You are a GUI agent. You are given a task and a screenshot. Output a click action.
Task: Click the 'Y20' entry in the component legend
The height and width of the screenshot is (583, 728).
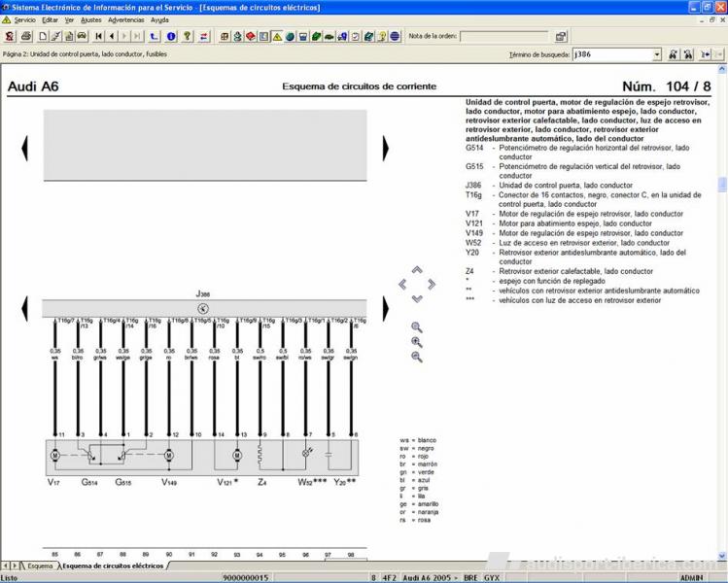pos(472,253)
